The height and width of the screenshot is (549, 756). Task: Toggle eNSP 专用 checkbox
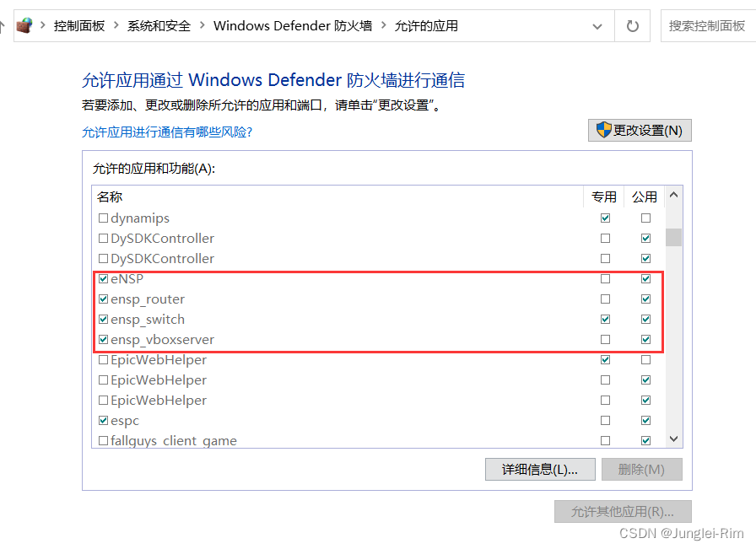(605, 278)
